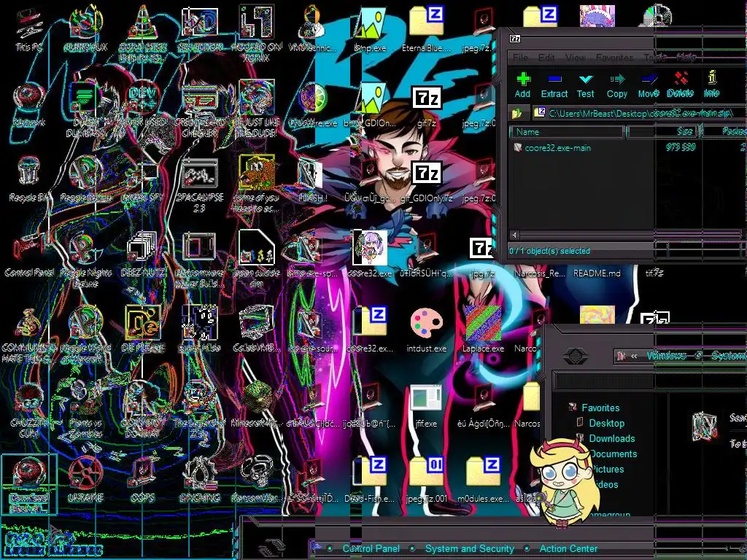Open the Tools menu in 7-Zip
Viewport: 747px width, 560px height.
point(655,58)
